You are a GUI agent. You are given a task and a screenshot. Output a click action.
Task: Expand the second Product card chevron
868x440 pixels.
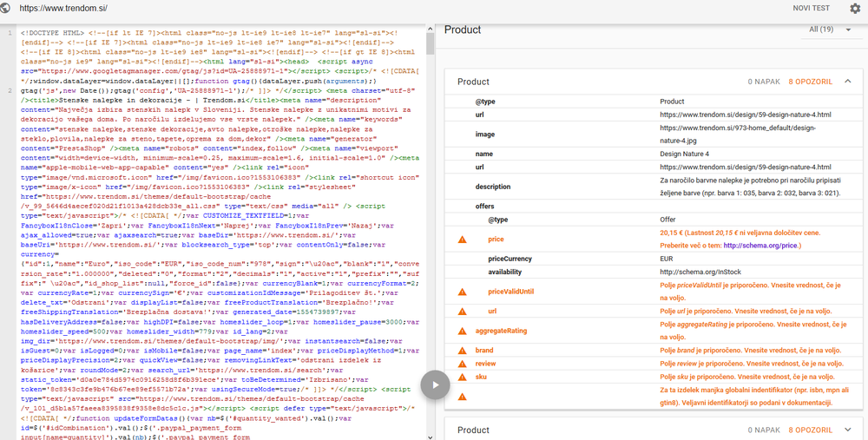tap(847, 430)
